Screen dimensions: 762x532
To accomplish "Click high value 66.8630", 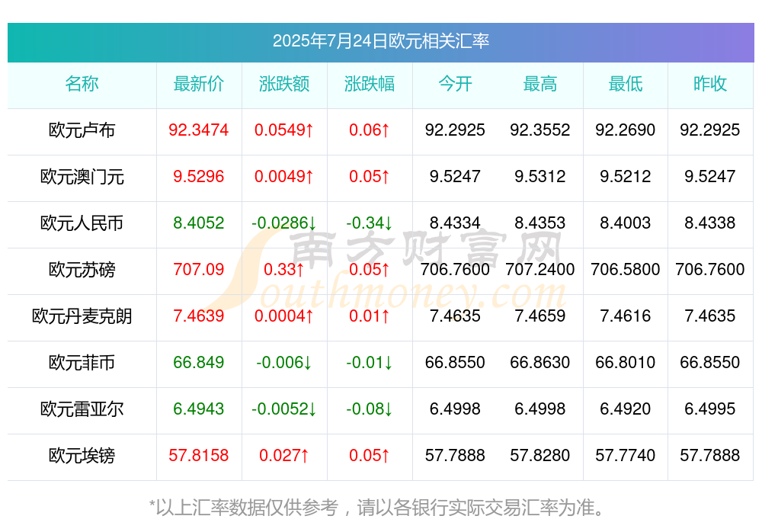I will [540, 362].
